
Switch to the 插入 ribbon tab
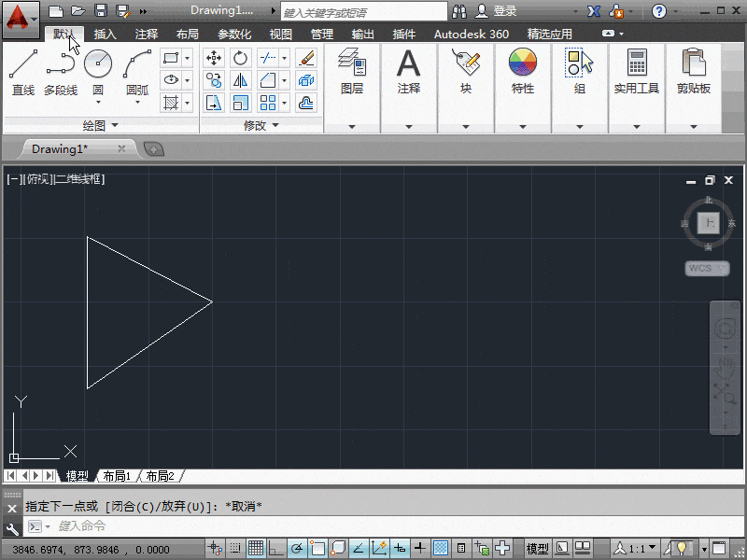103,34
